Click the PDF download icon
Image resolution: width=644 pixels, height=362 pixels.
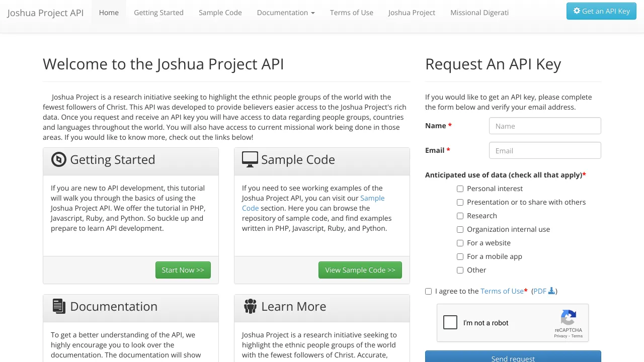coord(551,291)
